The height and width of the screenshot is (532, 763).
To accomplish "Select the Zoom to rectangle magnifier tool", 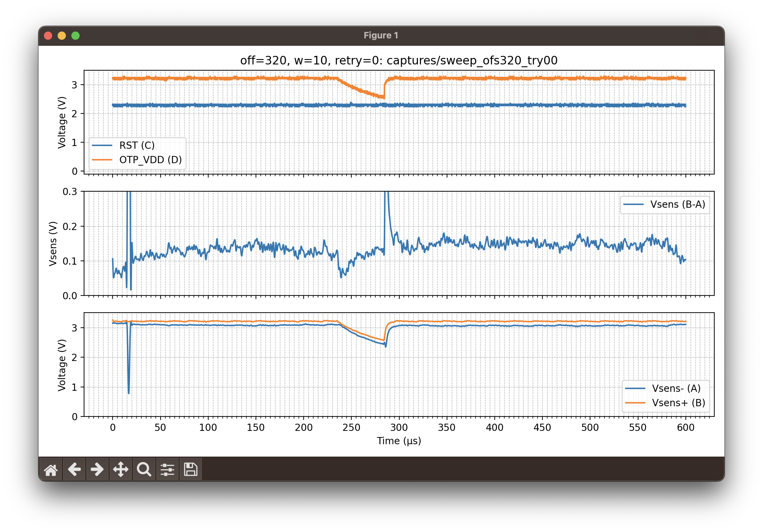I will pos(144,469).
